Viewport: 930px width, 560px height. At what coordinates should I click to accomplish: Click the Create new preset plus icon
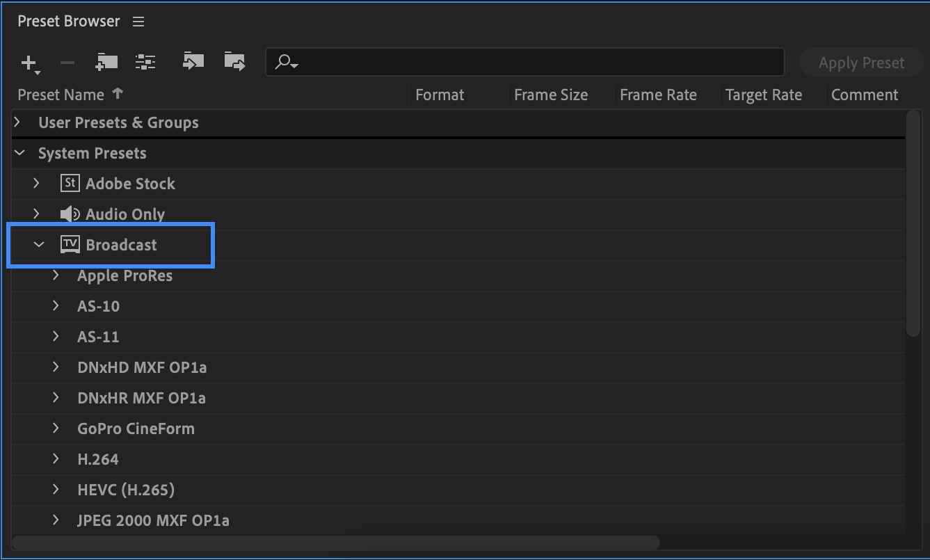coord(29,63)
